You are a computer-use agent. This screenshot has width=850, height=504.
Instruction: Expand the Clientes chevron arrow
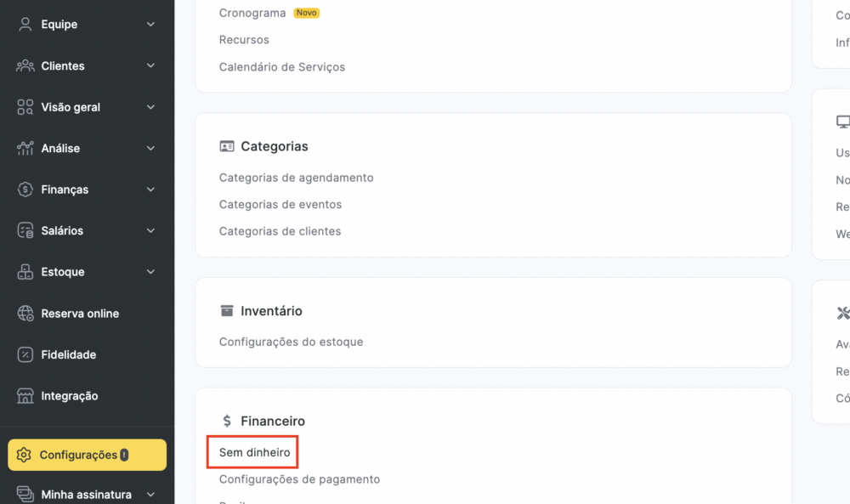click(x=150, y=65)
